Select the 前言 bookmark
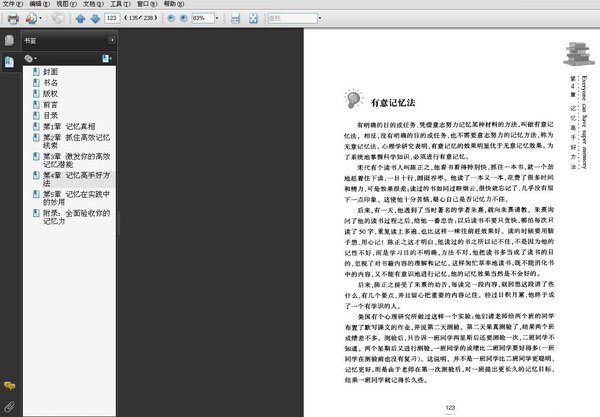Viewport: 600px width, 417px height. coord(50,104)
